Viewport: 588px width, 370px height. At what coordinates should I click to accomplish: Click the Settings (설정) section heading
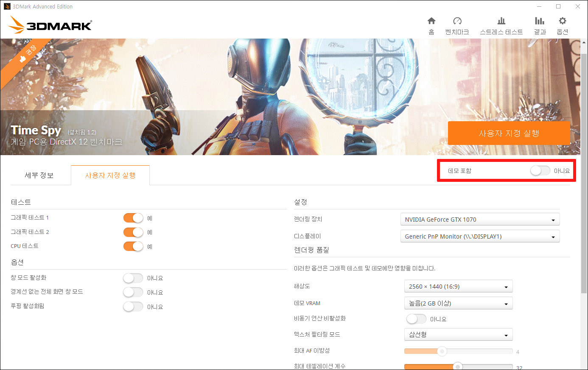tap(300, 202)
